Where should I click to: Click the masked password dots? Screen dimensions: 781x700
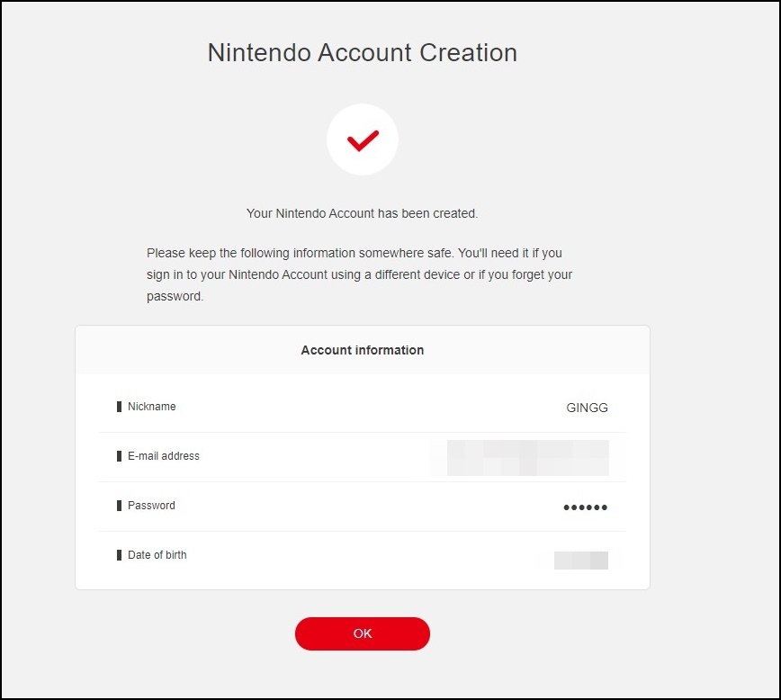(585, 507)
